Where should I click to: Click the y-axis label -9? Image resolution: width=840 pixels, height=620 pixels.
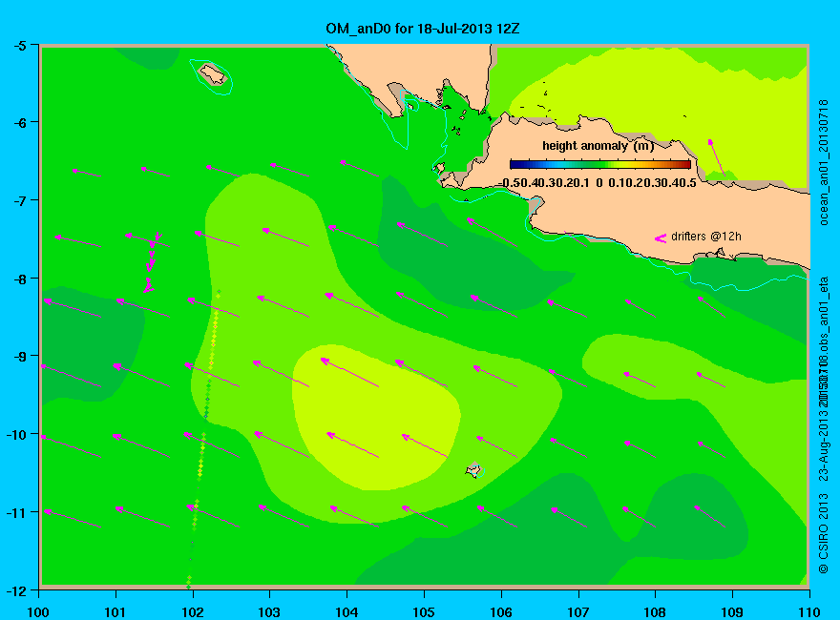19,356
